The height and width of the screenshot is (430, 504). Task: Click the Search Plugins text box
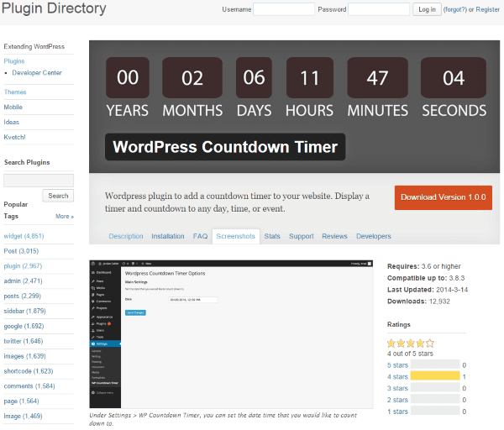coord(39,180)
